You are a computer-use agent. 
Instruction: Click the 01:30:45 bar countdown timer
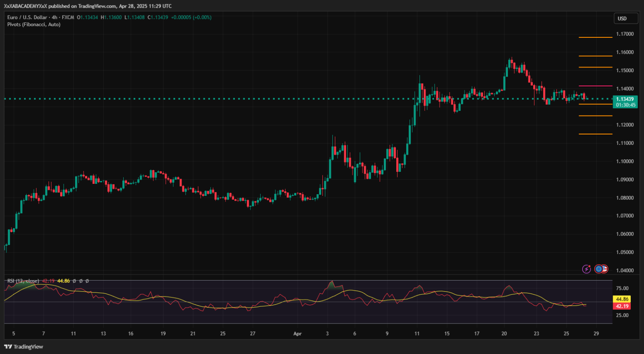[625, 105]
